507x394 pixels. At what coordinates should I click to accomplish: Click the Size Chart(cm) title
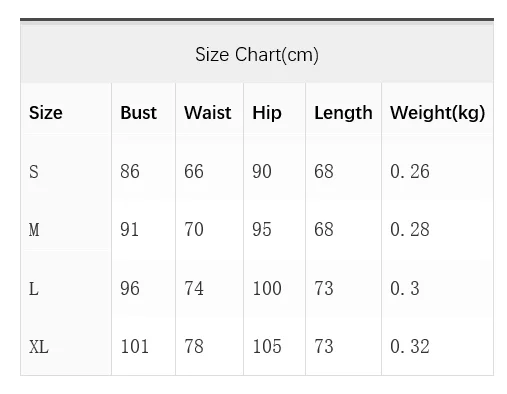click(x=257, y=55)
